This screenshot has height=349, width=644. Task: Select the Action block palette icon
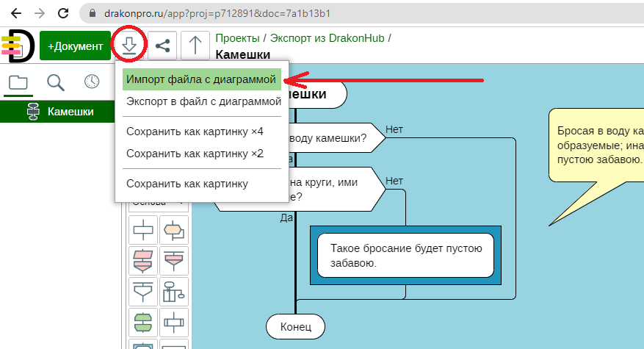[143, 230]
